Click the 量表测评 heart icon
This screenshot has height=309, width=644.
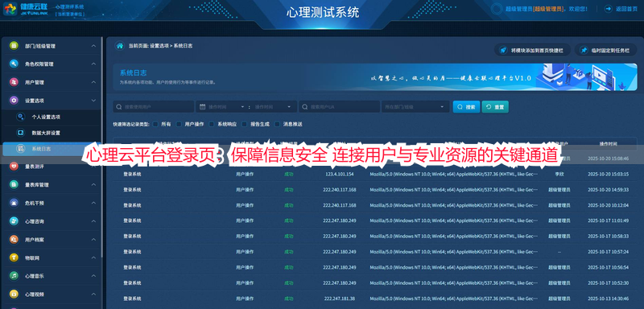(14, 167)
